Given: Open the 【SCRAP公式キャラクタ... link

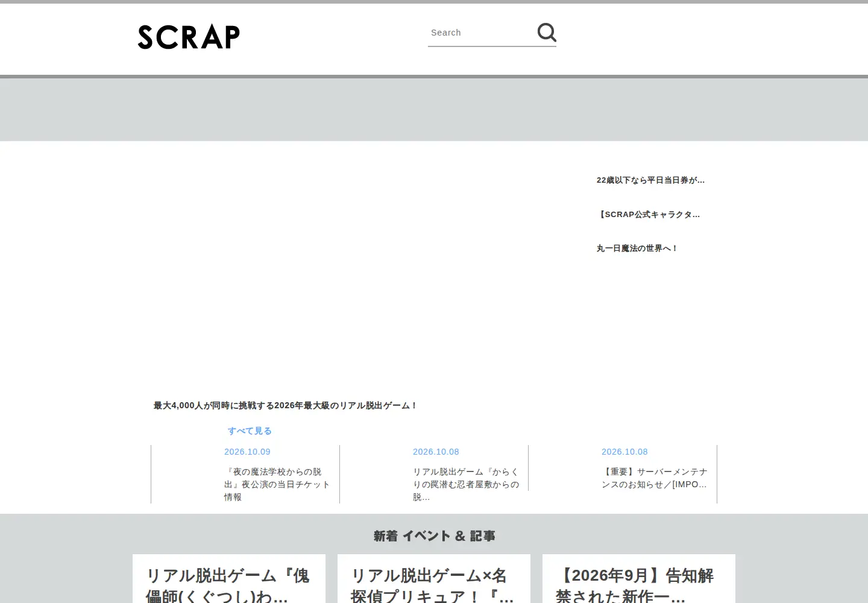Looking at the screenshot, I should [x=648, y=215].
